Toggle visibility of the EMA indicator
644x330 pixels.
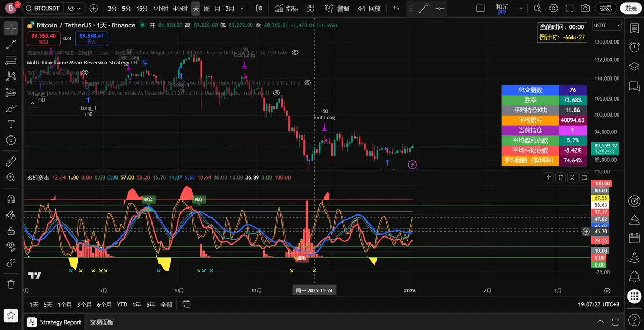click(x=294, y=53)
